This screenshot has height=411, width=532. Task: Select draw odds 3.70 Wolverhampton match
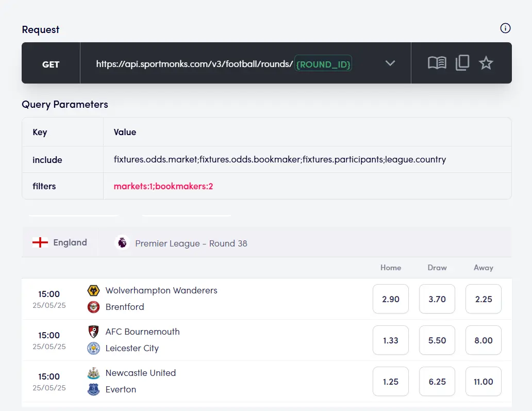[437, 299]
